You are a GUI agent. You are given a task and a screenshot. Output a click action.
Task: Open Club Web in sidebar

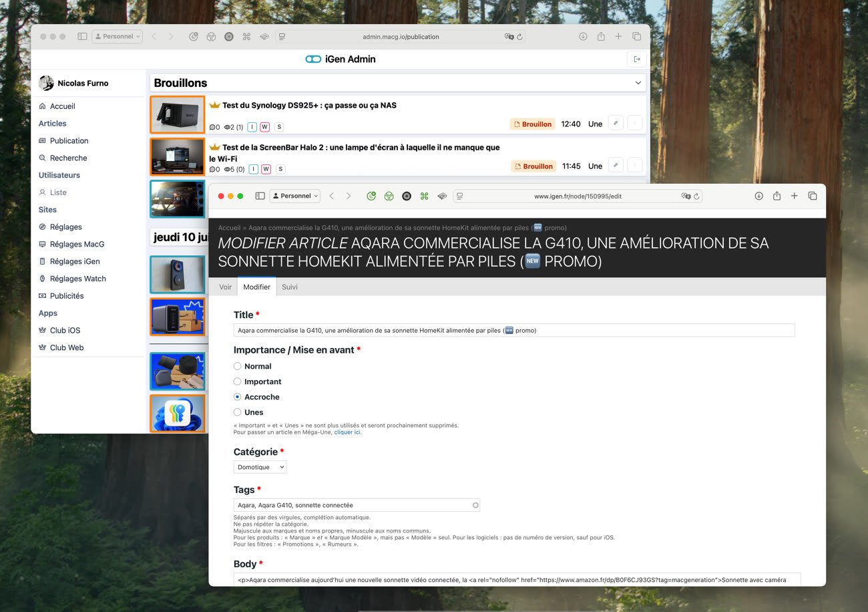point(67,348)
